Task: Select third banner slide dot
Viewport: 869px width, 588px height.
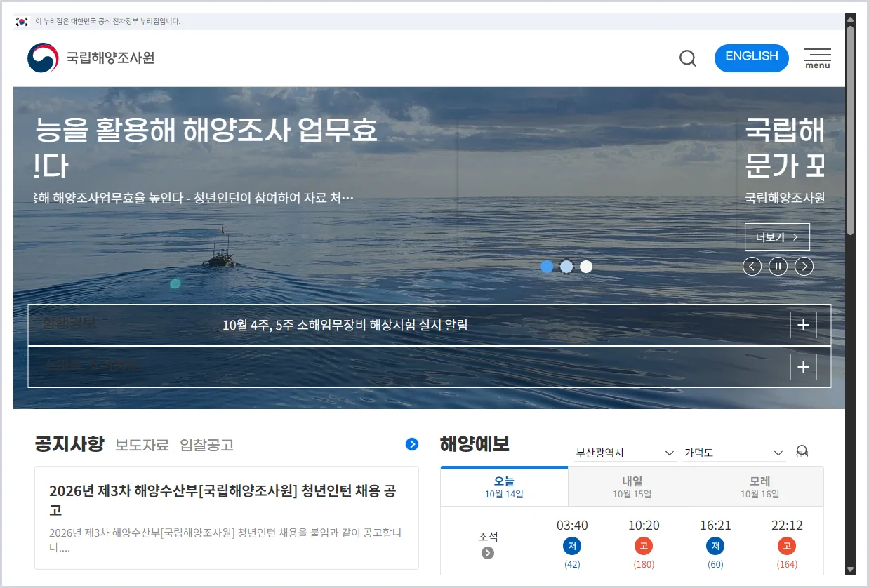Action: click(586, 267)
